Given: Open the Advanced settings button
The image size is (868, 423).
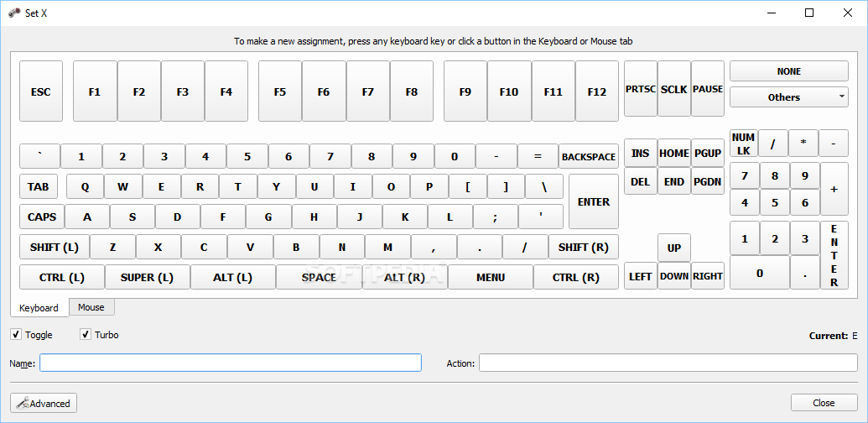Looking at the screenshot, I should [44, 403].
